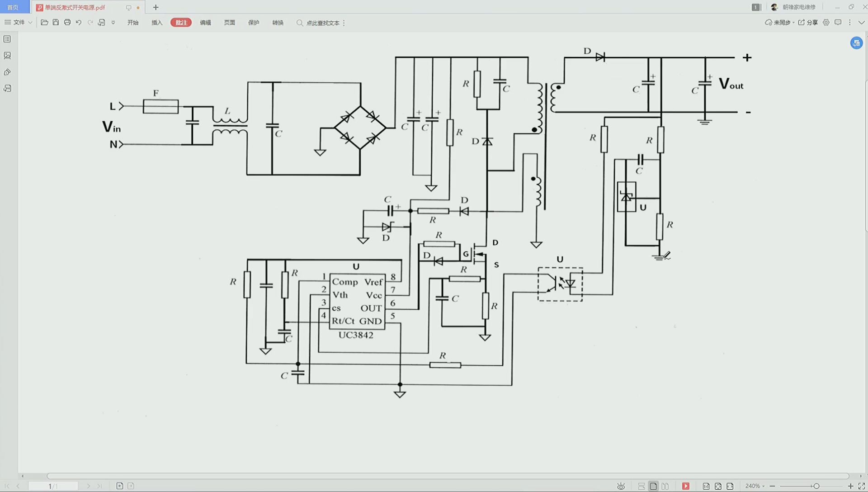Click the print icon in toolbar
Image resolution: width=868 pixels, height=492 pixels.
[67, 23]
